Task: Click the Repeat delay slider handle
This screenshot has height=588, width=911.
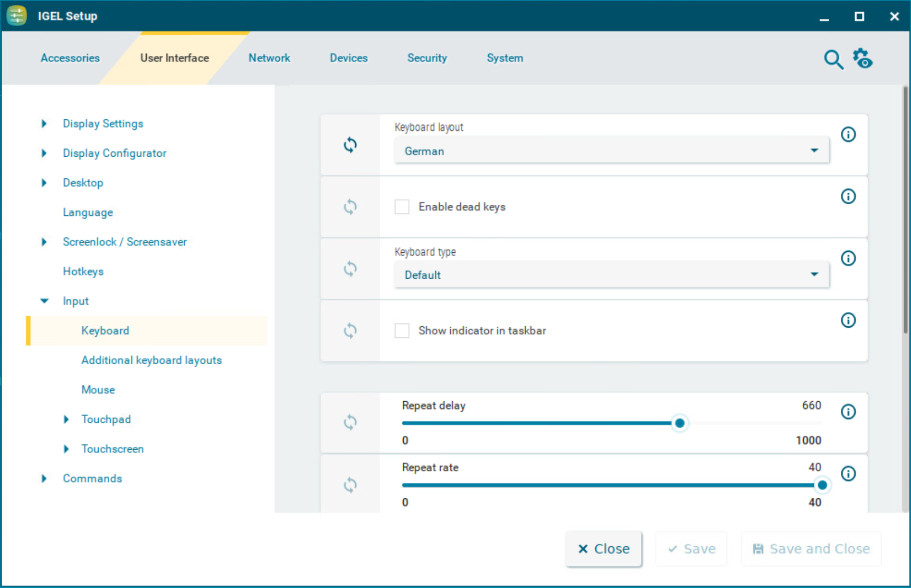Action: tap(679, 423)
